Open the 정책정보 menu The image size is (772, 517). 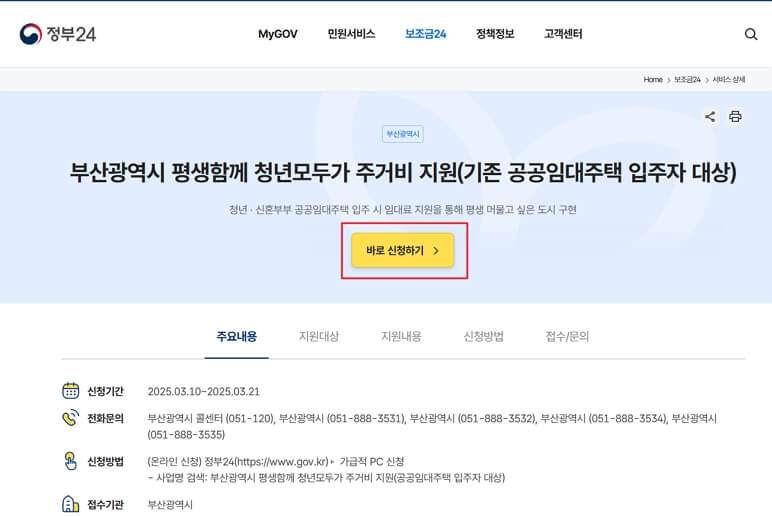495,34
